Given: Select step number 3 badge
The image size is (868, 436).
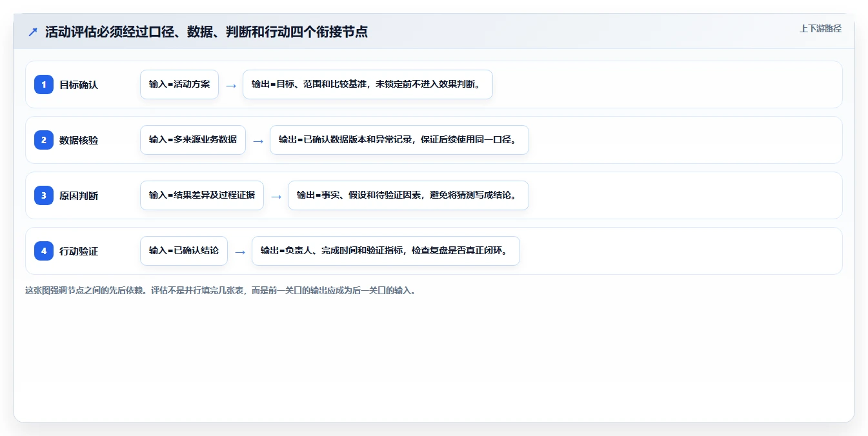Looking at the screenshot, I should coord(44,195).
